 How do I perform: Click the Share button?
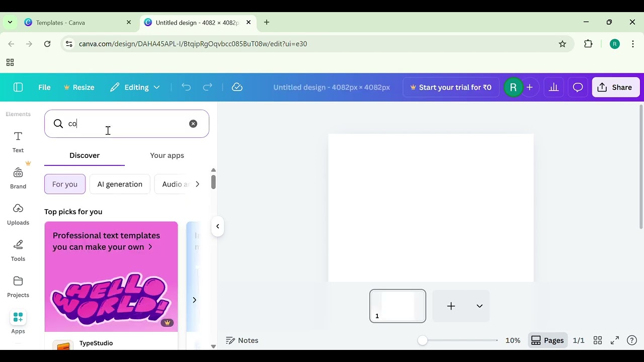pos(615,87)
